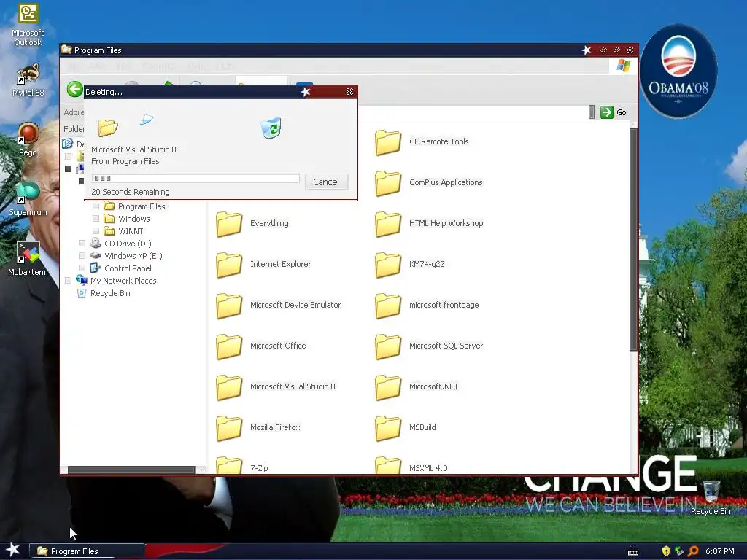
Task: Select Windows in folder tree
Action: 127,219
